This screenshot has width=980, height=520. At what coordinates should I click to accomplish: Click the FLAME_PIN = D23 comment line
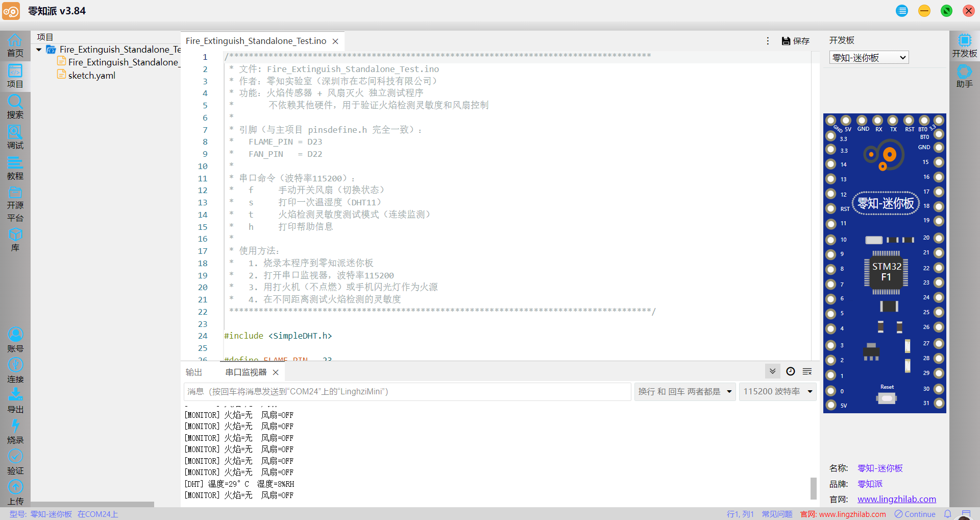[x=285, y=141]
